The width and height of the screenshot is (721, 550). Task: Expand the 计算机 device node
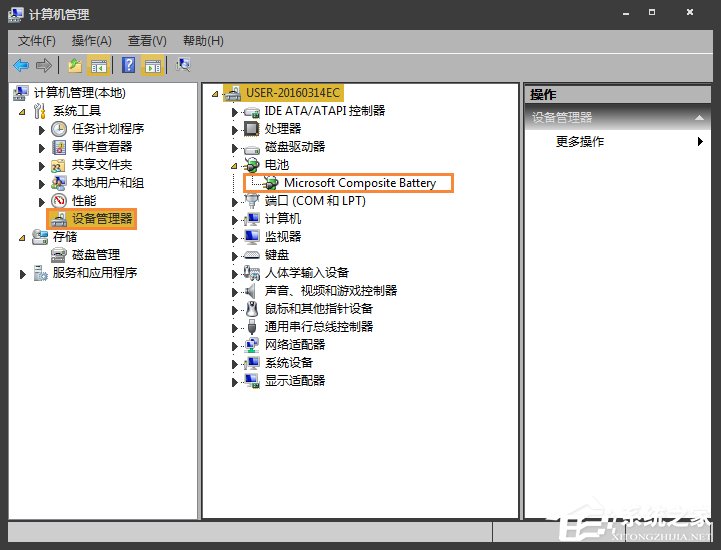(x=235, y=220)
